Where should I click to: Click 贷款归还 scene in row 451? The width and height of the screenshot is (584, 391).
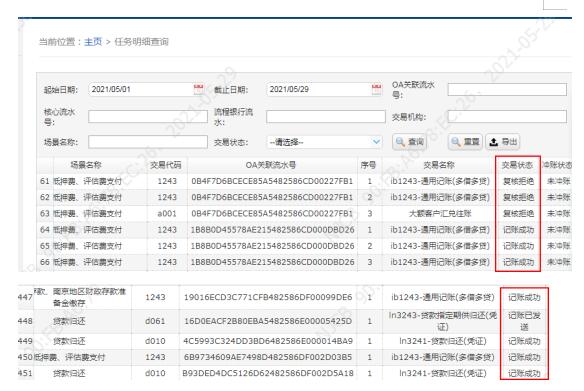[69, 373]
